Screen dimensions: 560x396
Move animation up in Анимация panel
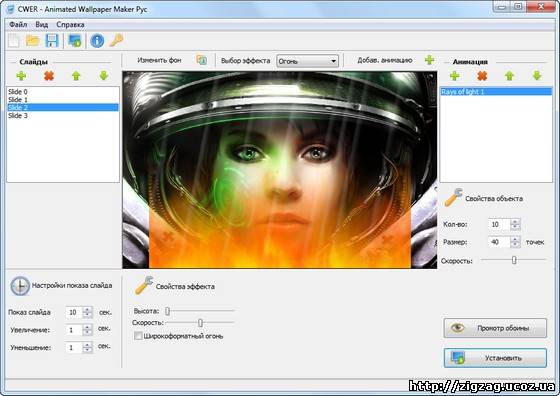(x=509, y=76)
